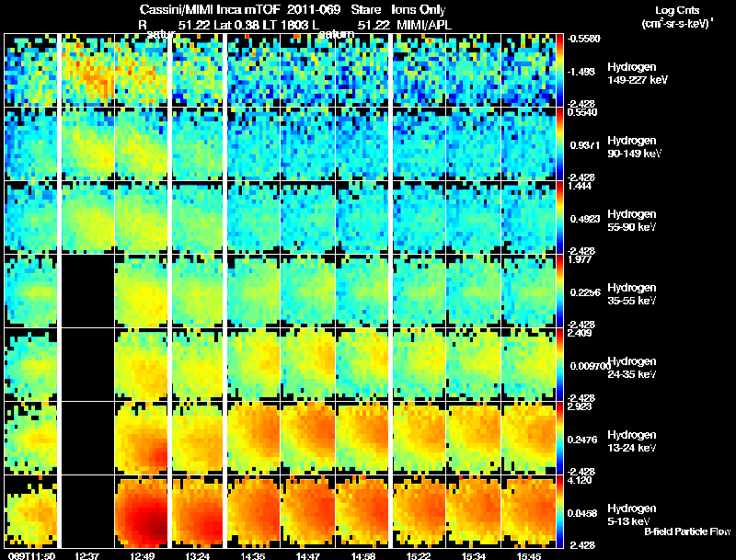Click the 0.2476 color scale value
The width and height of the screenshot is (736, 560).
click(582, 440)
